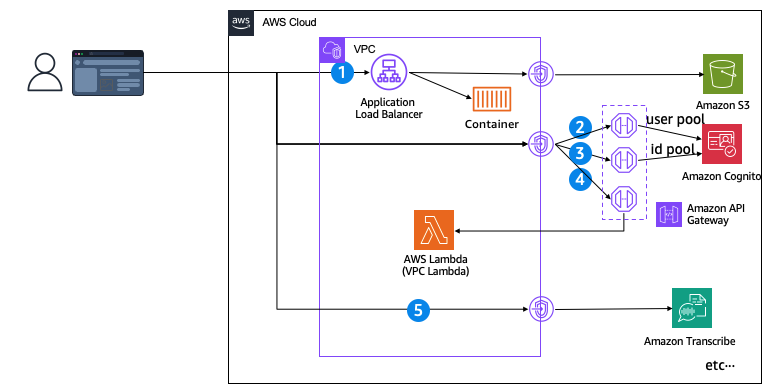The height and width of the screenshot is (390, 770).
Task: Select the "Amazon Cognito" label
Action: point(721,176)
